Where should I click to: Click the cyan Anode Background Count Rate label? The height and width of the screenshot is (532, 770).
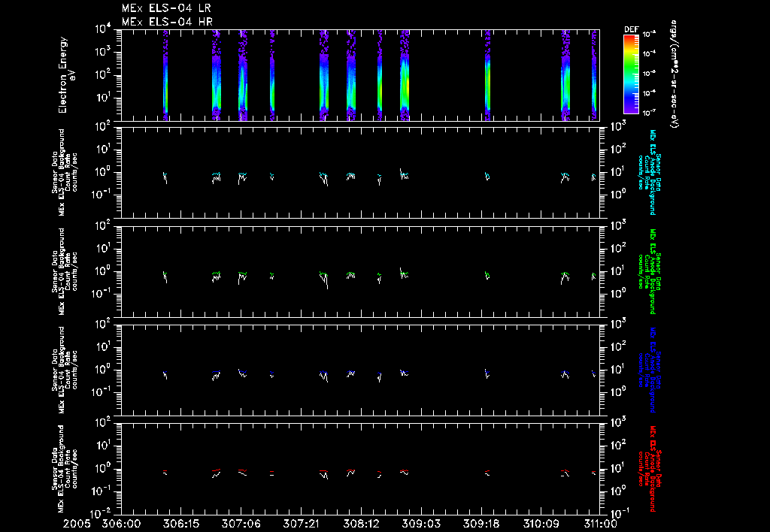(649, 172)
